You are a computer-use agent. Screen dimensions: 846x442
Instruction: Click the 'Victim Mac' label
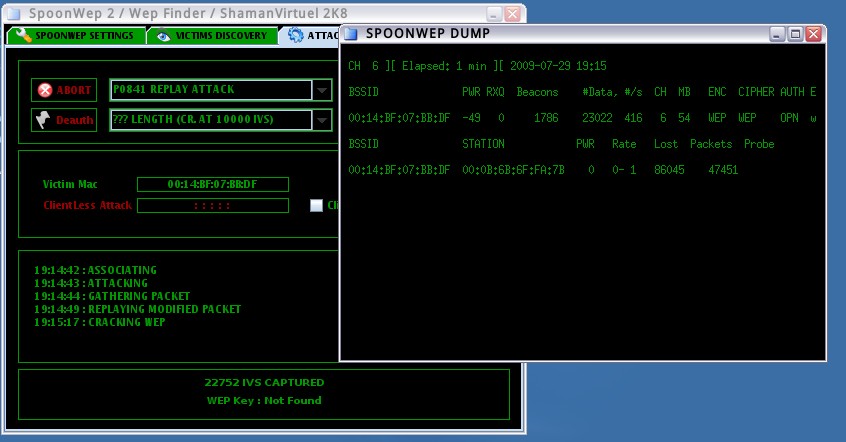point(70,184)
